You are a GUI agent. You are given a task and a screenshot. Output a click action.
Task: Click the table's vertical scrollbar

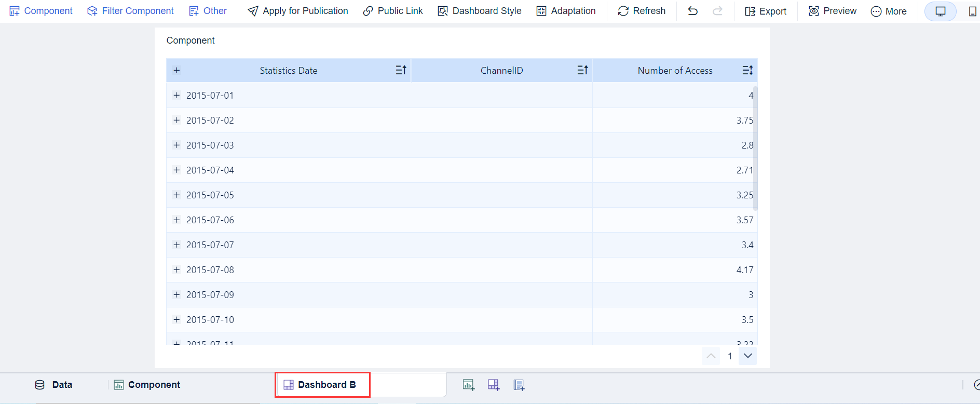[755, 148]
